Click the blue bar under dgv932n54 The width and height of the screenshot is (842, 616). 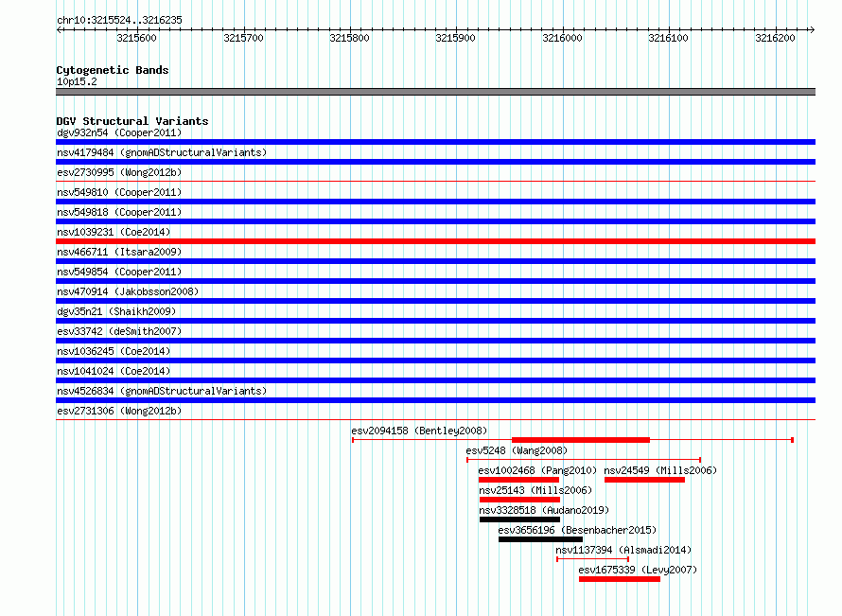[435, 142]
